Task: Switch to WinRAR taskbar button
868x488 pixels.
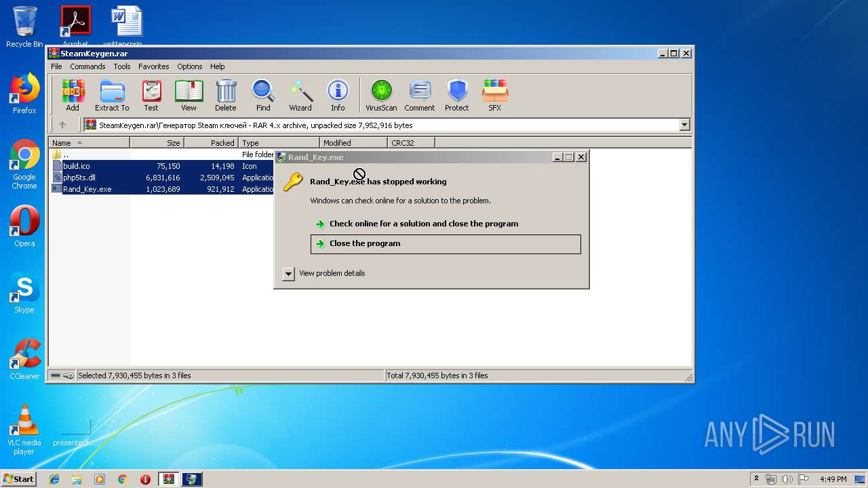Action: pos(169,479)
